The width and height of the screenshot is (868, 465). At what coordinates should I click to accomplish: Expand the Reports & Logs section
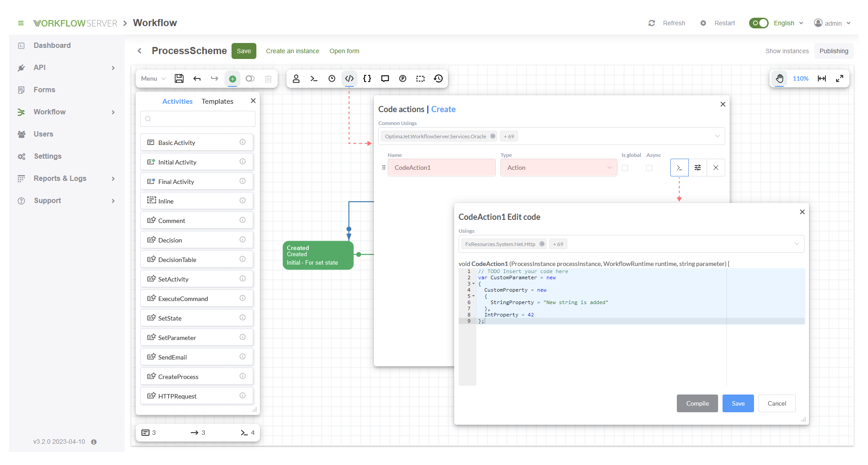(x=113, y=179)
